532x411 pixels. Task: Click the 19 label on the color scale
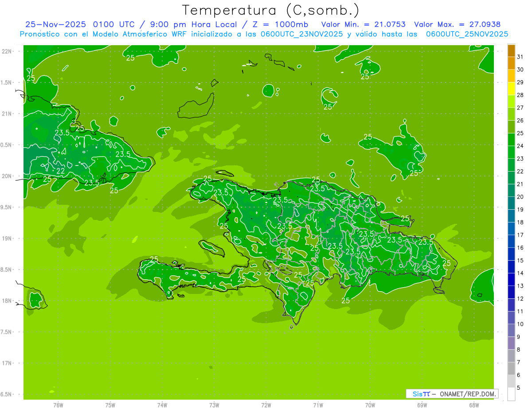coord(520,210)
